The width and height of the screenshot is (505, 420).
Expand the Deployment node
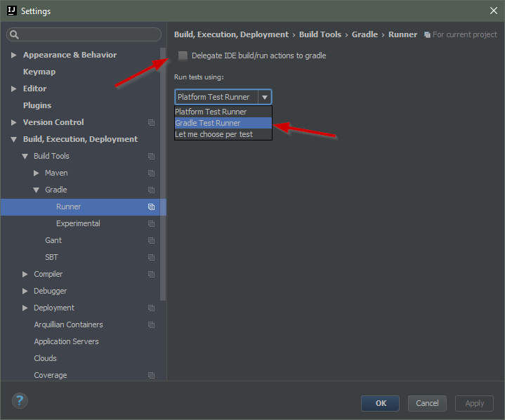[x=25, y=308]
